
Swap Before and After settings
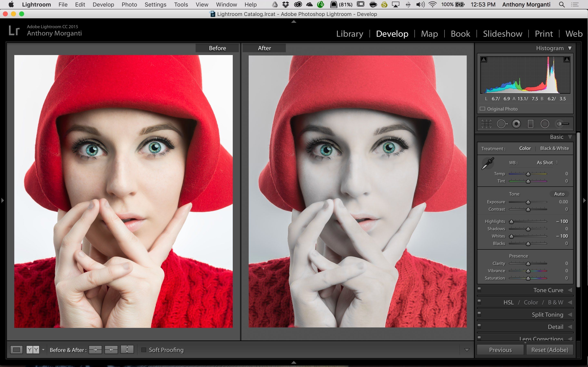tap(127, 349)
